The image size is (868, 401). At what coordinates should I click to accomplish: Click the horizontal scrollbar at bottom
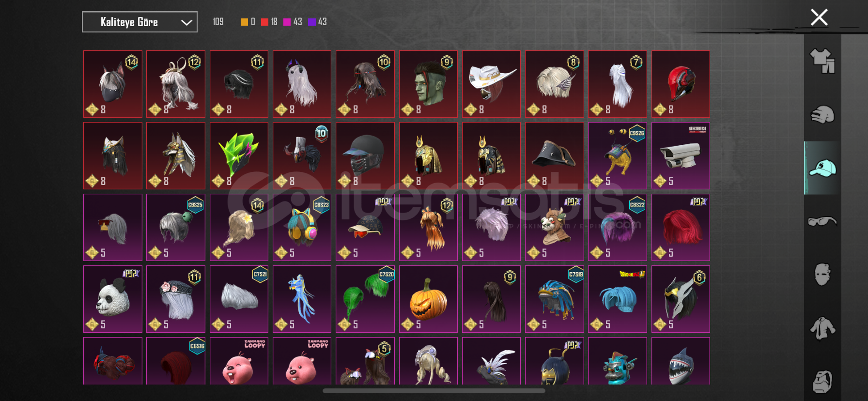(x=434, y=391)
